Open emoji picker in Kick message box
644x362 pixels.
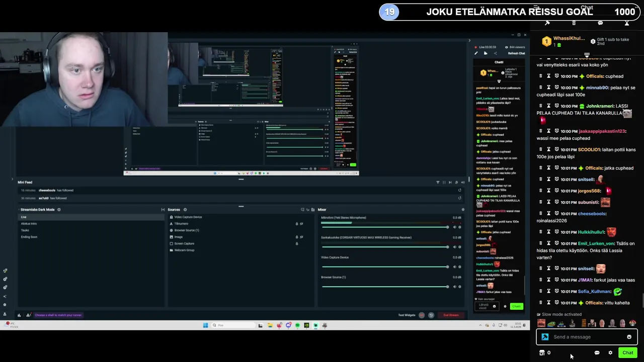[629, 337]
